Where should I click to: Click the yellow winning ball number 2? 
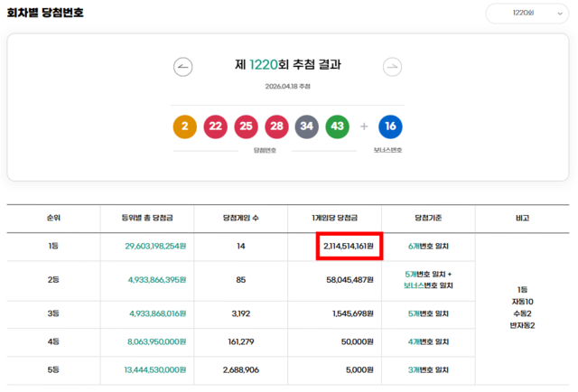pyautogui.click(x=184, y=126)
